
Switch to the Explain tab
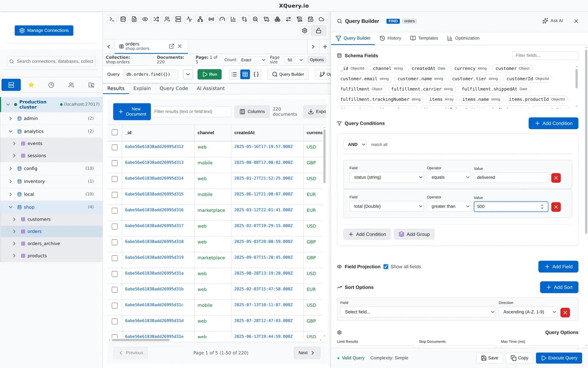(142, 88)
